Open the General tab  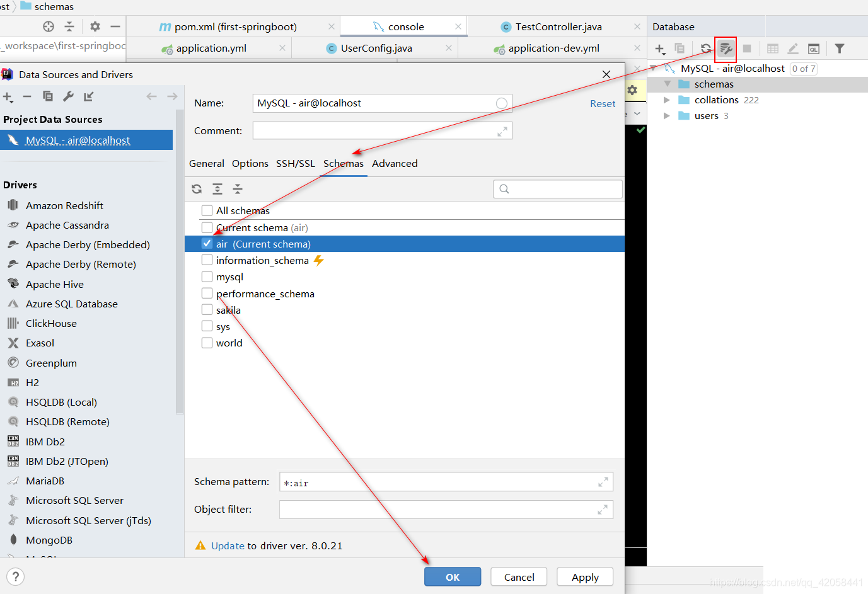[207, 163]
